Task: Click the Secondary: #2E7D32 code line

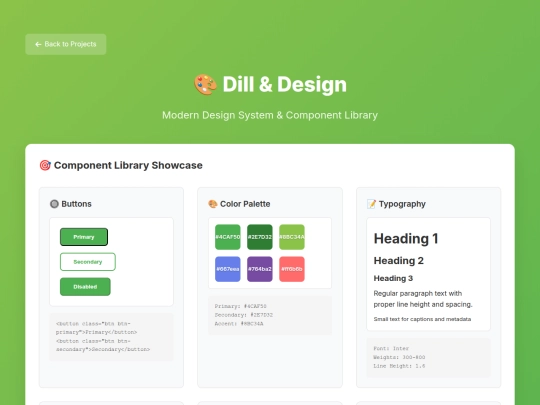Action: 243,315
